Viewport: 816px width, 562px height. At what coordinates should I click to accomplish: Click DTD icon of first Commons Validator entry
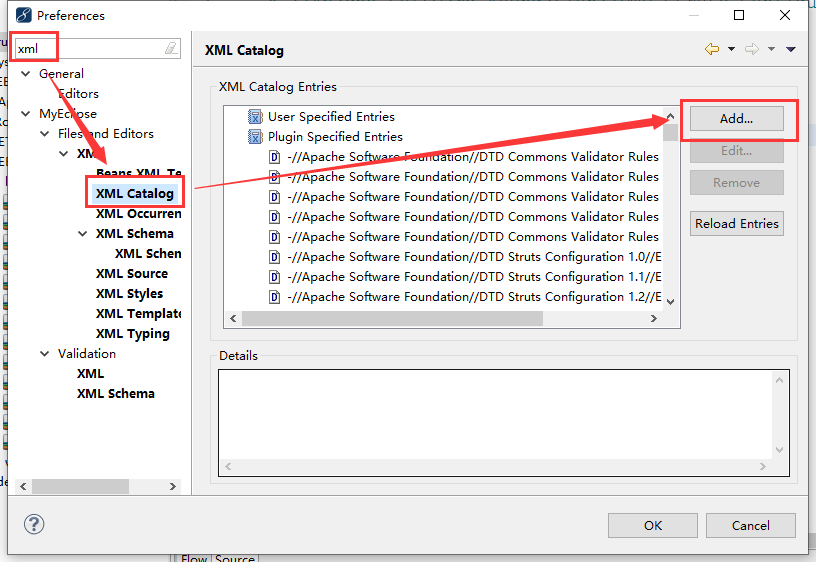274,157
